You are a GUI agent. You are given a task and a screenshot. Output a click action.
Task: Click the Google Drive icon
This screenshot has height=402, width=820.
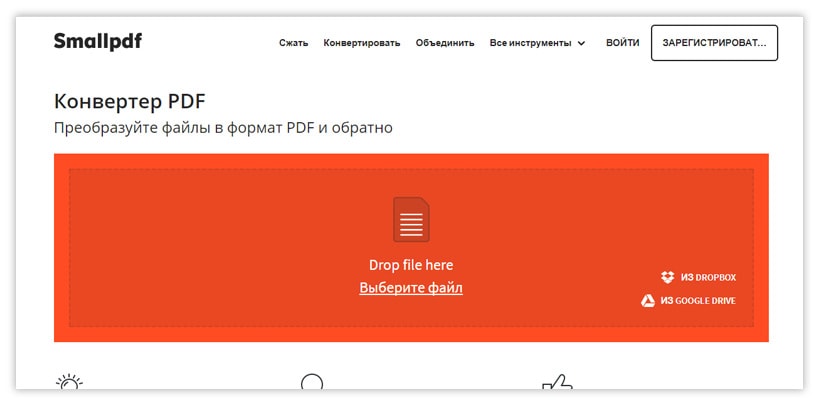[x=648, y=301]
